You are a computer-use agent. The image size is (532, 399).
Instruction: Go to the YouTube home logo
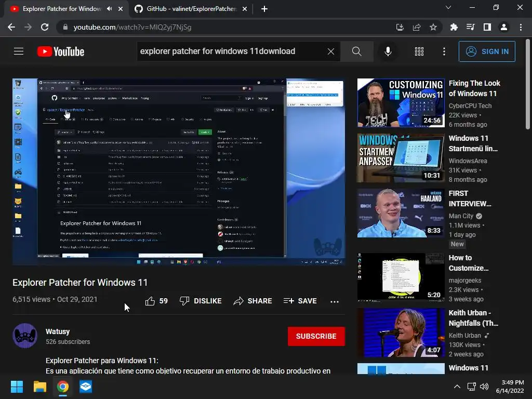[x=61, y=51]
